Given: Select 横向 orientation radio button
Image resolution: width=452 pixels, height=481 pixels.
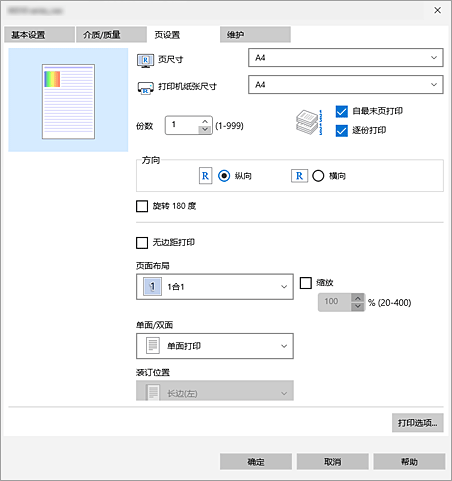Looking at the screenshot, I should coord(318,176).
